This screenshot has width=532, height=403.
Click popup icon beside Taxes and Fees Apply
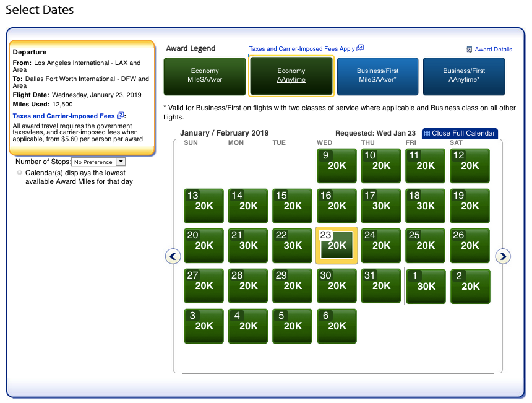(x=360, y=48)
